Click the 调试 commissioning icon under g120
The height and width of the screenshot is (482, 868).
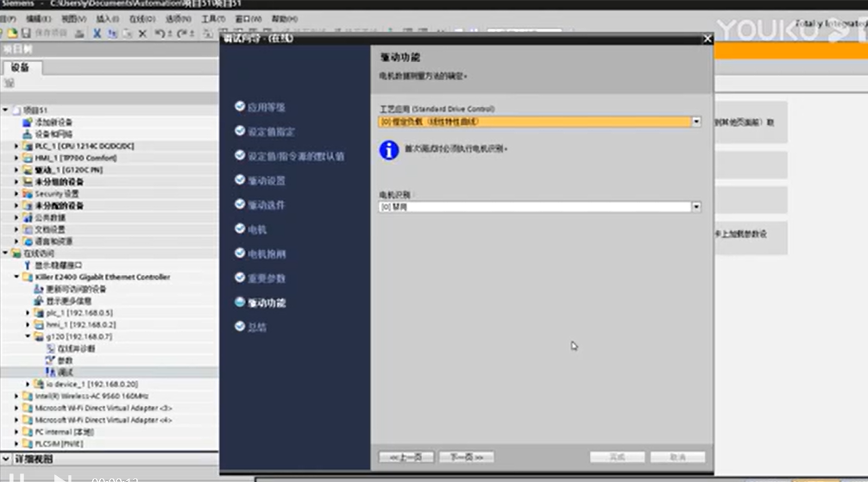pyautogui.click(x=50, y=372)
